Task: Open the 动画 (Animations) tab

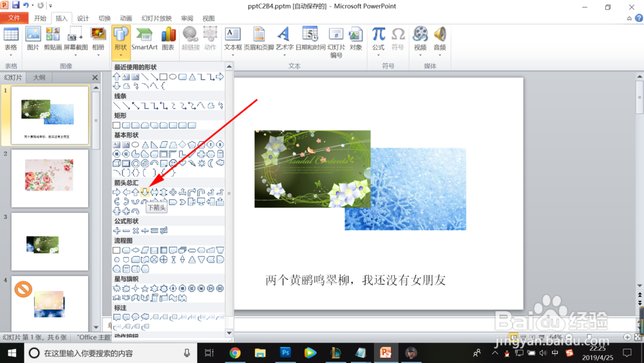Action: (x=126, y=18)
